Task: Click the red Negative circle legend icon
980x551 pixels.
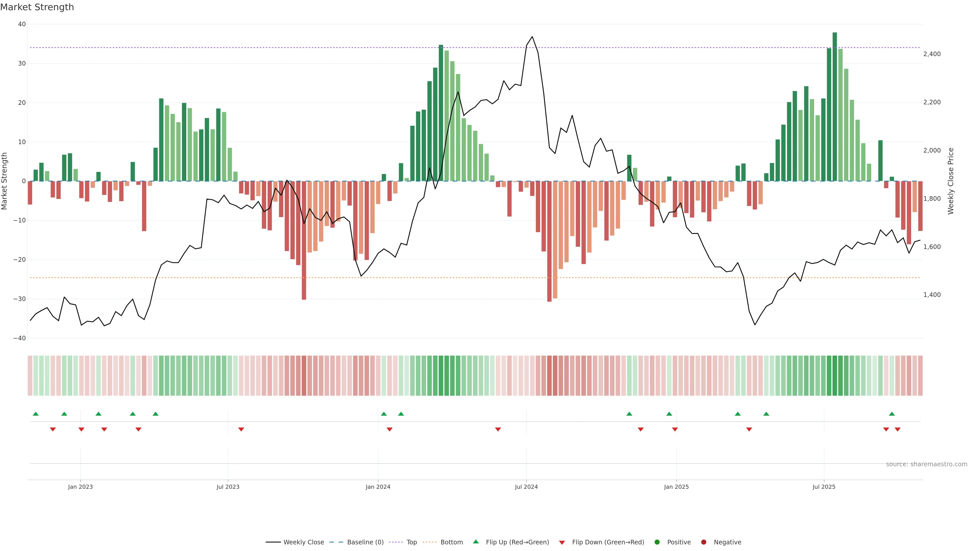Action: tap(703, 542)
